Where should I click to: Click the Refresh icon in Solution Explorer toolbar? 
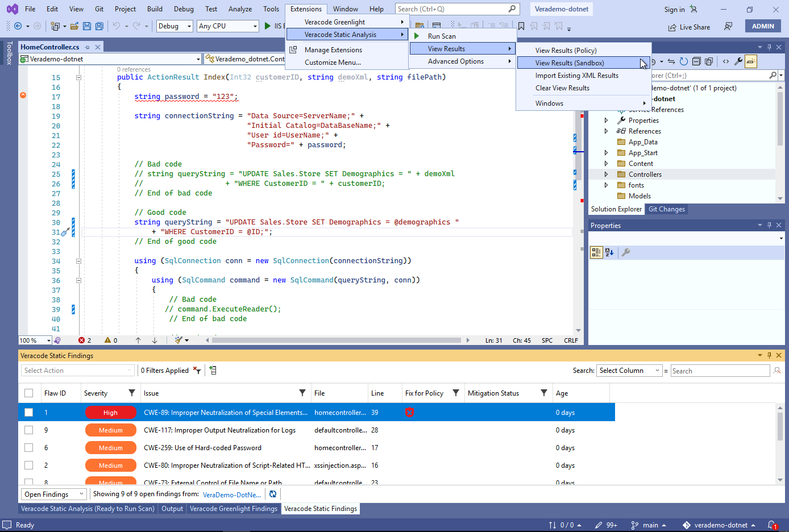click(684, 61)
